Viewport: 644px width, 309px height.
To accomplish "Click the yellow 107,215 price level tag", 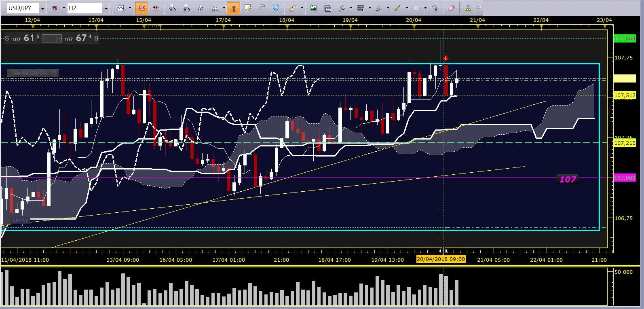I will point(625,143).
